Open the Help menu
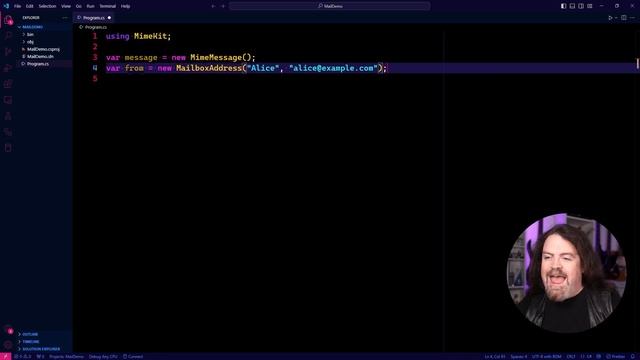Image resolution: width=640 pixels, height=360 pixels. pos(125,6)
